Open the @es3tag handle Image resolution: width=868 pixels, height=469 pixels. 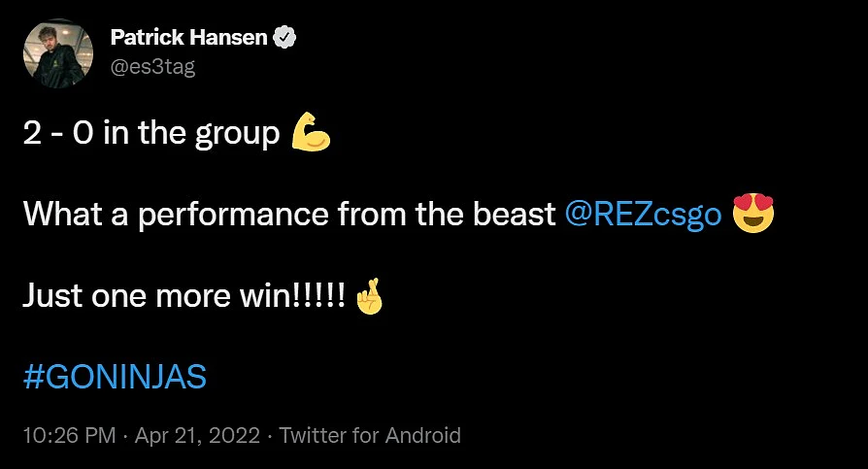(152, 67)
